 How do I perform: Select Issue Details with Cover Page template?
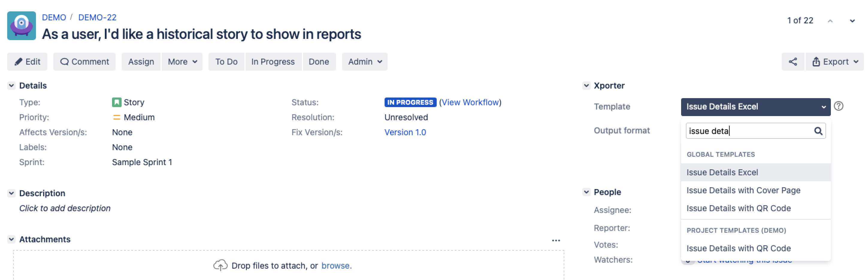pyautogui.click(x=743, y=191)
